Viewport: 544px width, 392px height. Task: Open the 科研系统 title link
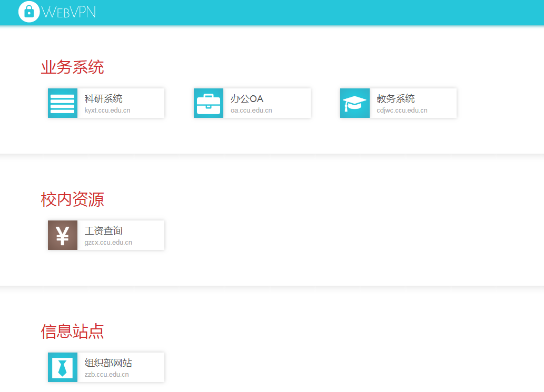tap(103, 98)
